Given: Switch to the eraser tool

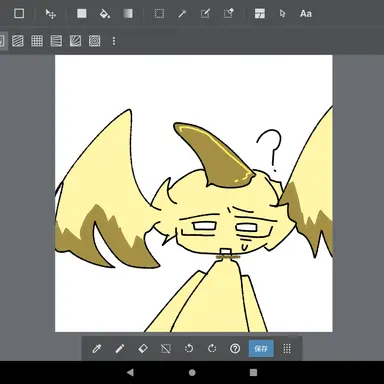Looking at the screenshot, I should coord(143,349).
